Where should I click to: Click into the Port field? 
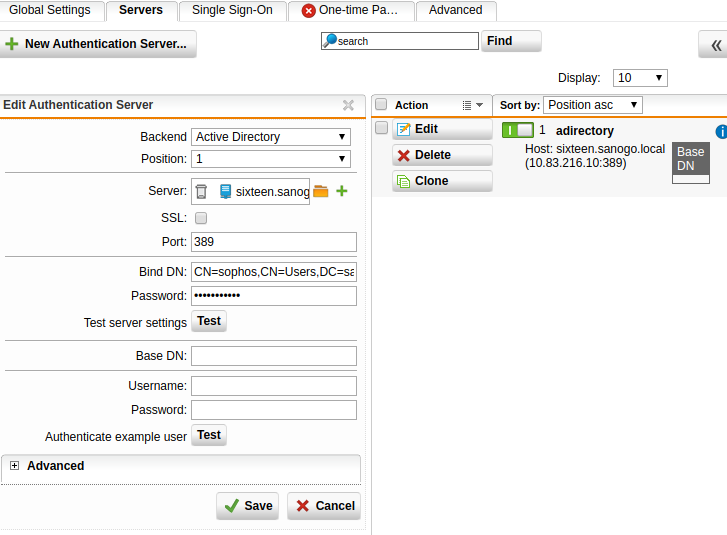(274, 242)
